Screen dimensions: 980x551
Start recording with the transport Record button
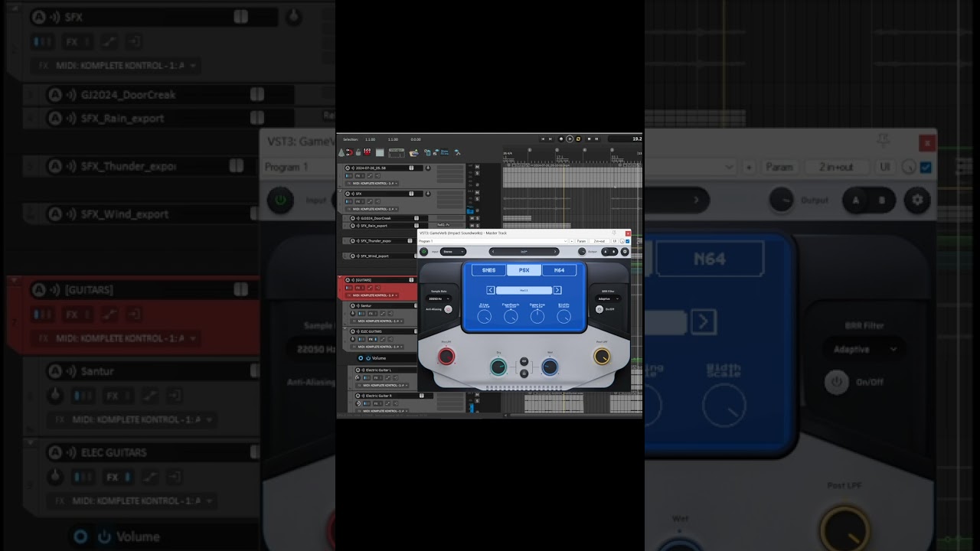(561, 139)
